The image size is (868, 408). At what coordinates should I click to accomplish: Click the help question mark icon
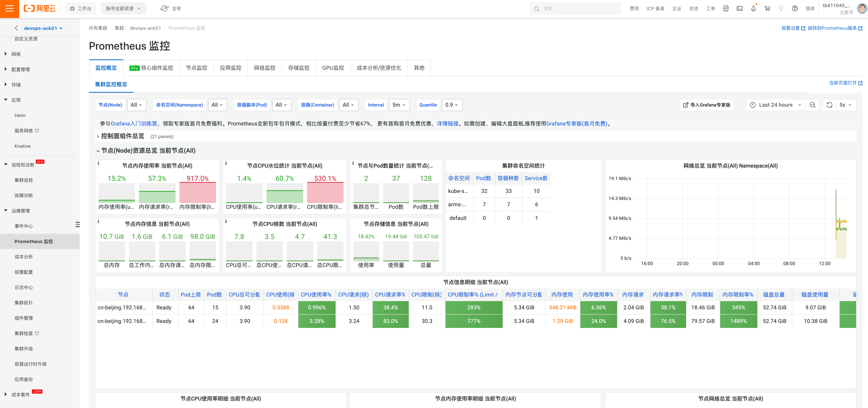(794, 9)
